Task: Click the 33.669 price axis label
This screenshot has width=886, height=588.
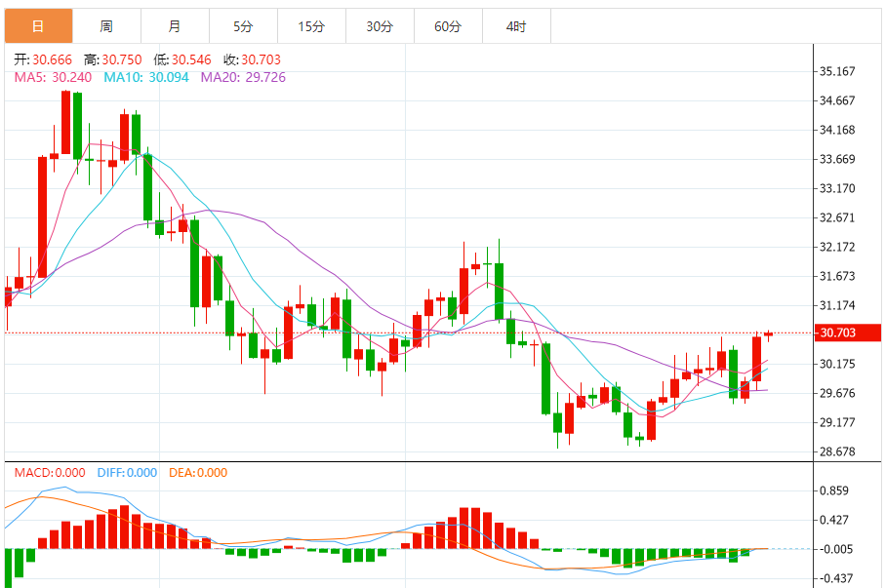Action: [x=837, y=159]
